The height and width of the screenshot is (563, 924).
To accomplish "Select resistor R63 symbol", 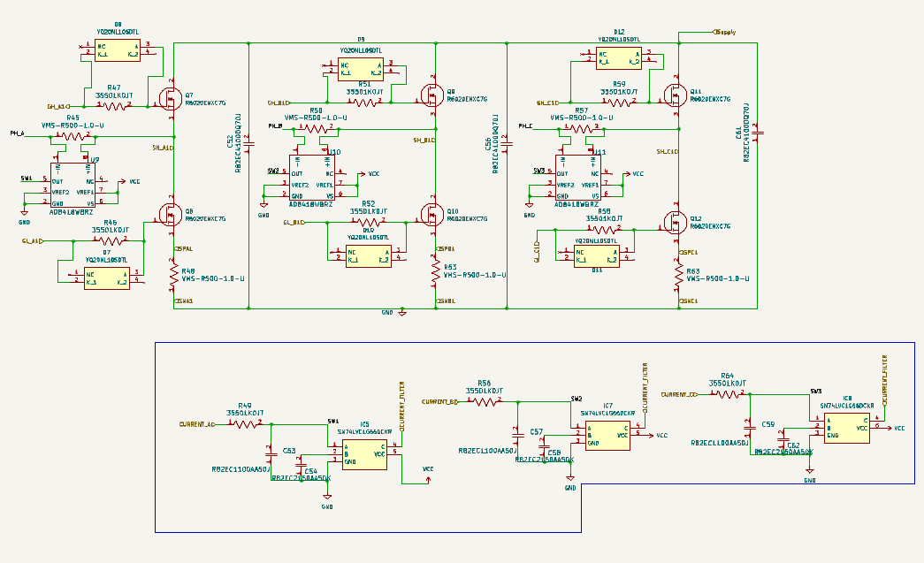I will tap(679, 276).
